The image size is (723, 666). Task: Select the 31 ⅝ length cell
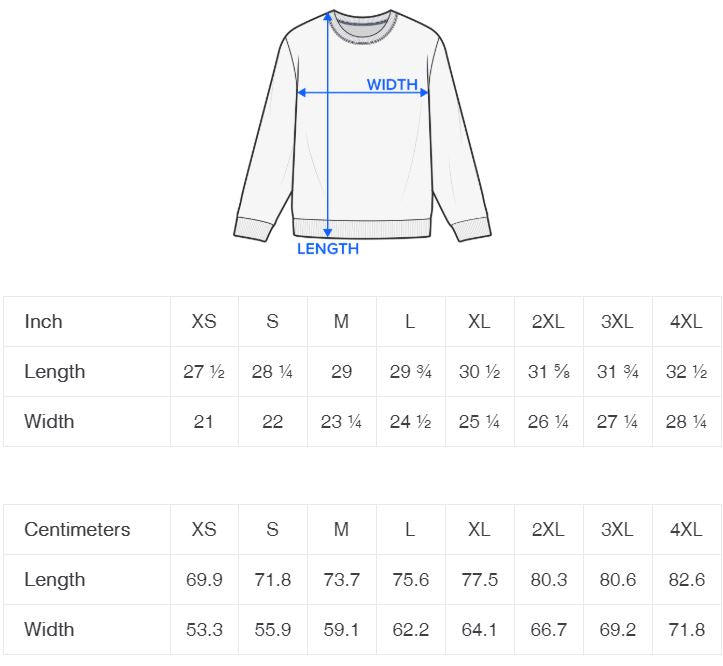(x=548, y=372)
